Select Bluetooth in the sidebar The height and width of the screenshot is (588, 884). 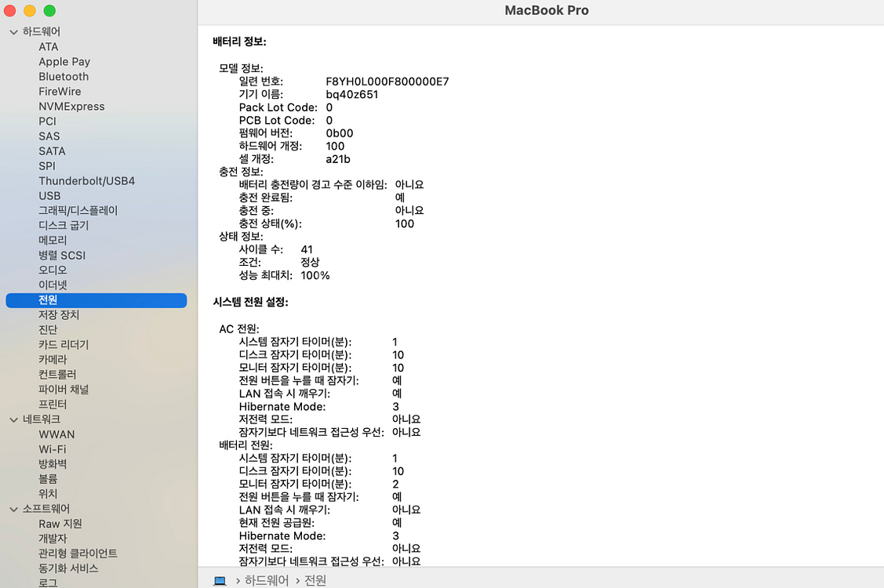coord(64,77)
